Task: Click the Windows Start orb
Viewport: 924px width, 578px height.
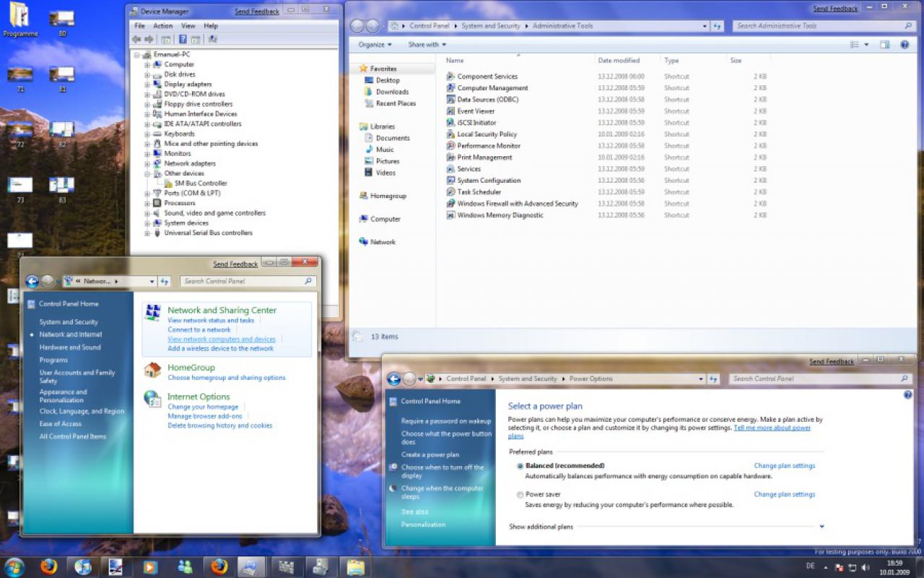Action: (14, 566)
